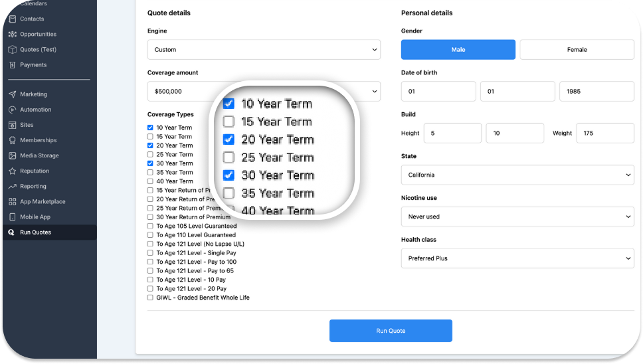The width and height of the screenshot is (643, 364).
Task: Click the Automation play-circle icon
Action: coord(13,110)
